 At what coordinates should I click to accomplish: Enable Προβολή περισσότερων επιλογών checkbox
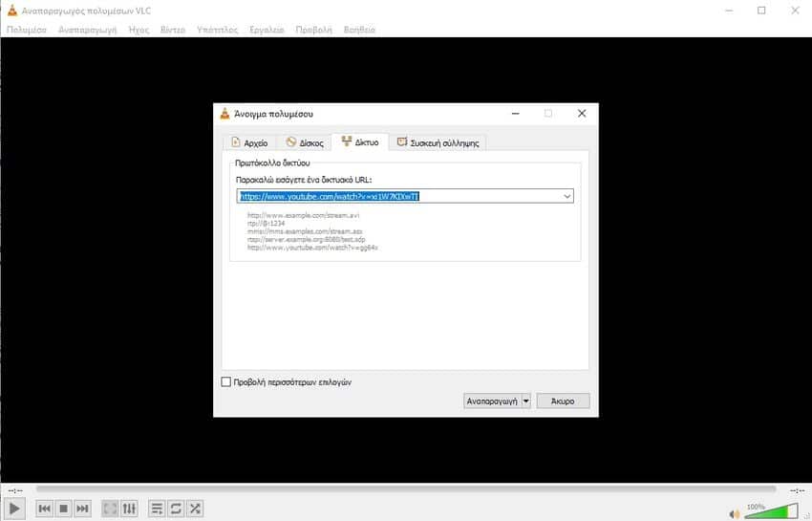pos(225,382)
